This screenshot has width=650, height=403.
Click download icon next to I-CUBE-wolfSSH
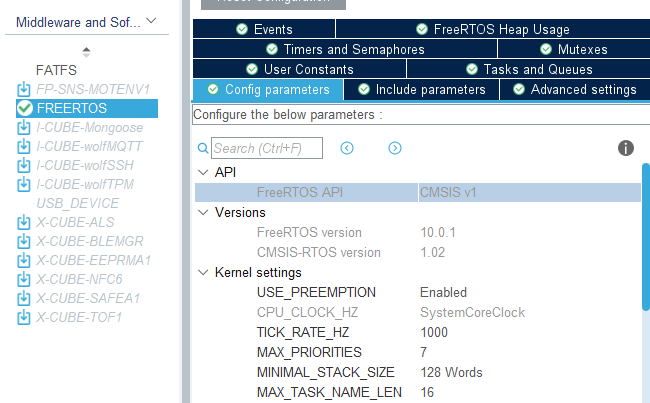click(24, 165)
